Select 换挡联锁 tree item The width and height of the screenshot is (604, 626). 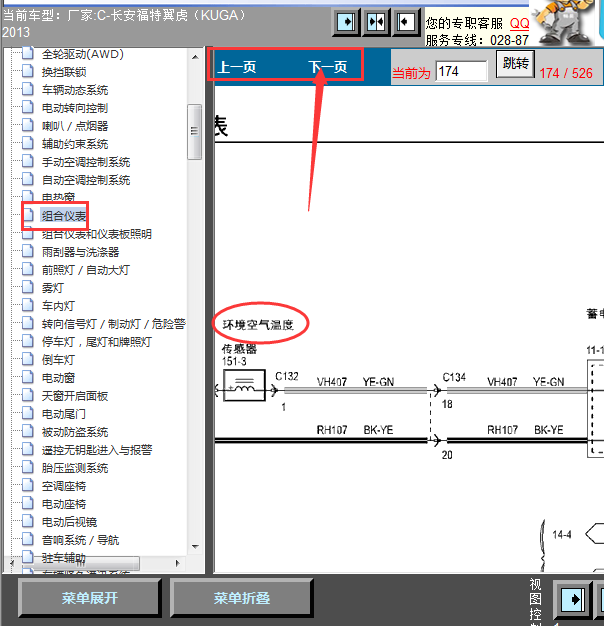pyautogui.click(x=64, y=72)
